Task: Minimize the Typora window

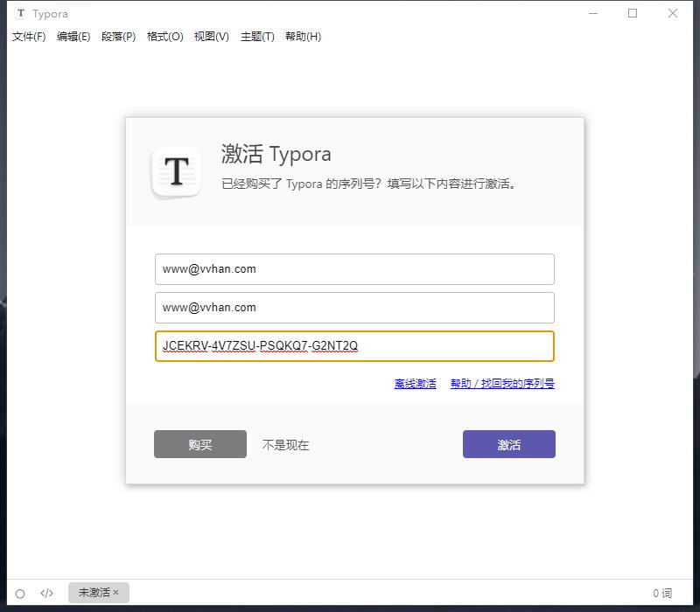Action: (593, 13)
